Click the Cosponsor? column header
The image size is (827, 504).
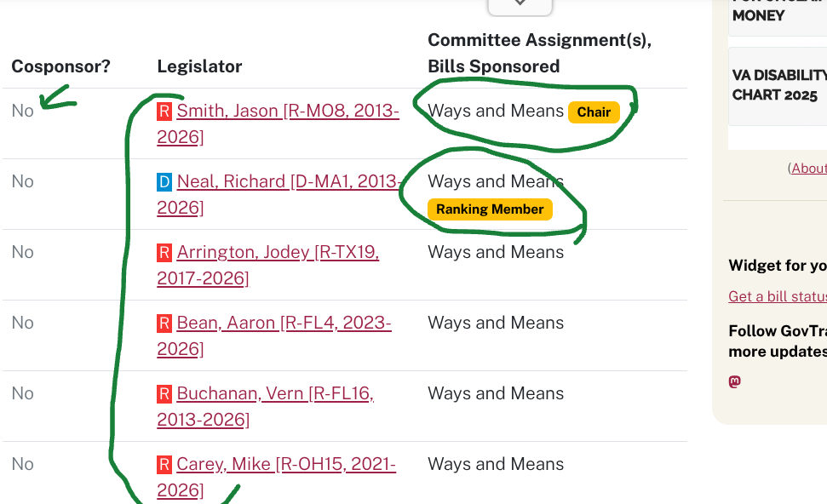pos(60,66)
